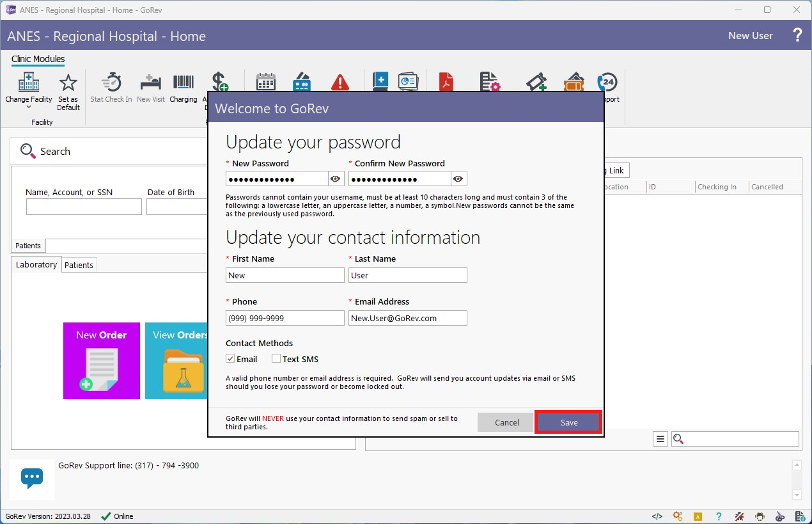Enable the Text SMS contact method
This screenshot has height=524, width=812.
pos(276,359)
